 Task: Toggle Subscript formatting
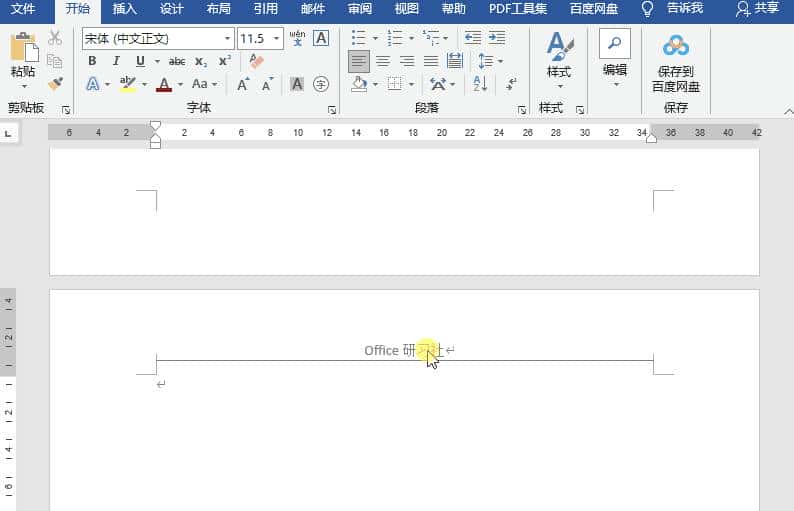coord(201,61)
